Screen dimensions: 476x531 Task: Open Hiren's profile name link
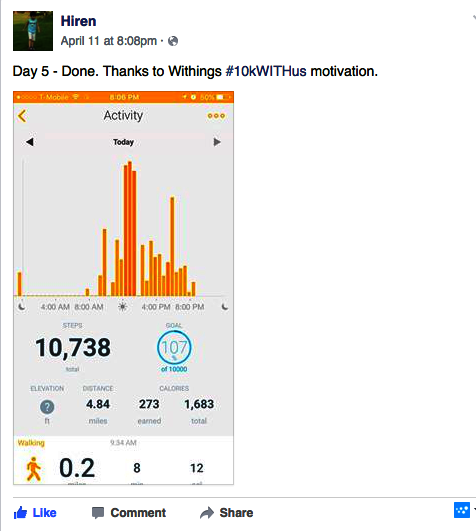78,21
